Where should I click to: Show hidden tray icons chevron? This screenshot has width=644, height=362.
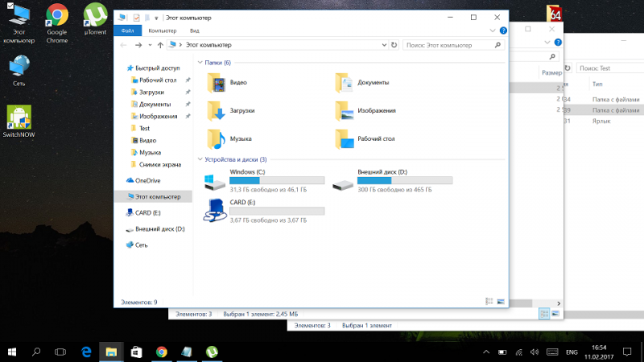click(x=486, y=352)
